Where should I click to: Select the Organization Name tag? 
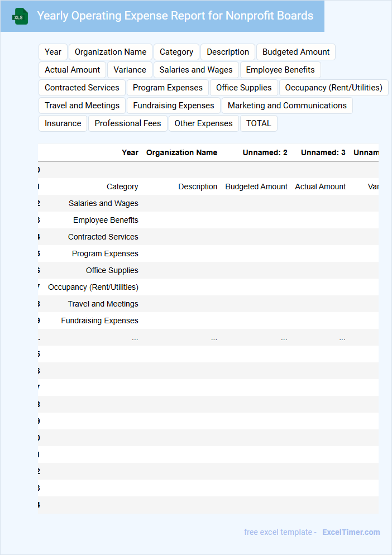(x=111, y=52)
